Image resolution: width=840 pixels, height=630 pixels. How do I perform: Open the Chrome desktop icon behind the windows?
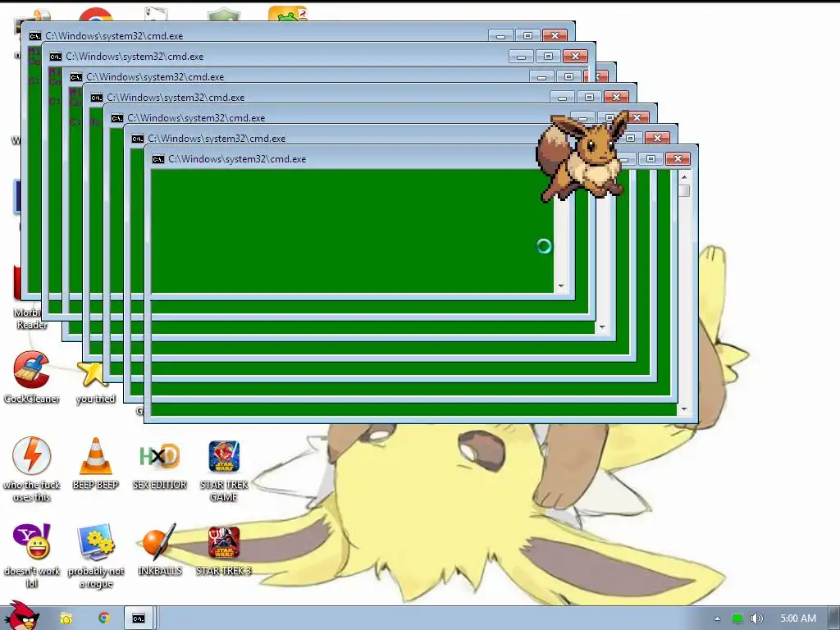click(x=97, y=15)
